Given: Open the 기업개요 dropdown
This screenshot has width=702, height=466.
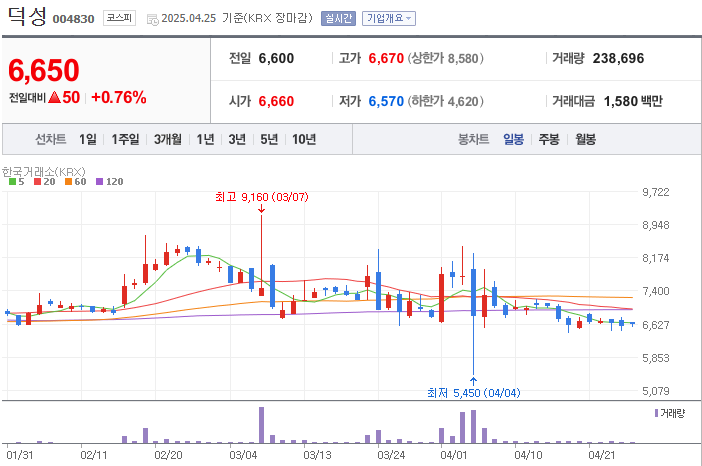Looking at the screenshot, I should [x=389, y=18].
